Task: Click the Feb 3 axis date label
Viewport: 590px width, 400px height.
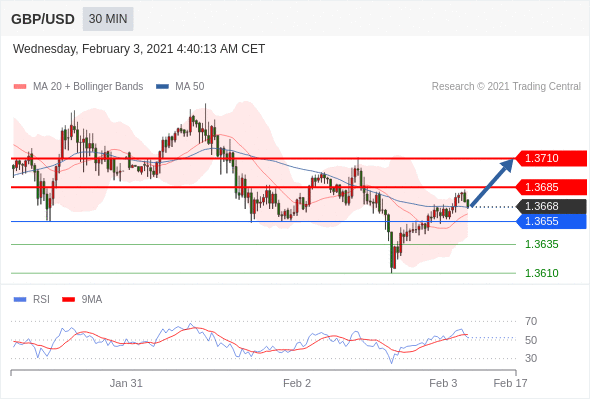Action: [443, 383]
